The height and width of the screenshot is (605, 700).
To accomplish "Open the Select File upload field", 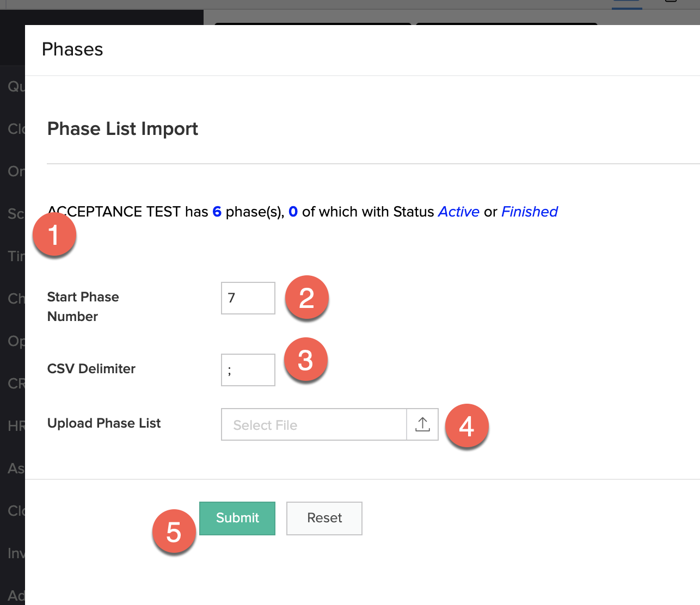I will tap(314, 424).
